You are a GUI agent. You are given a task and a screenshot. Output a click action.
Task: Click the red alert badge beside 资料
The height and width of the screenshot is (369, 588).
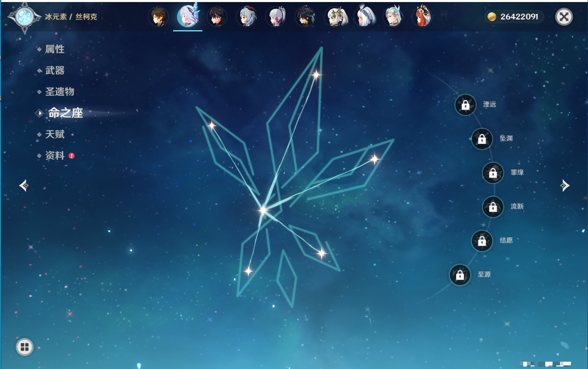[x=72, y=156]
